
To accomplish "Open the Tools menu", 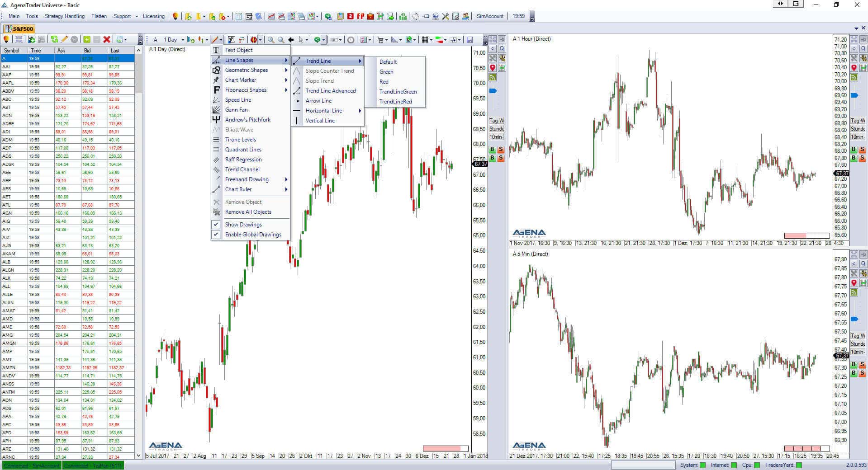I will (x=32, y=16).
